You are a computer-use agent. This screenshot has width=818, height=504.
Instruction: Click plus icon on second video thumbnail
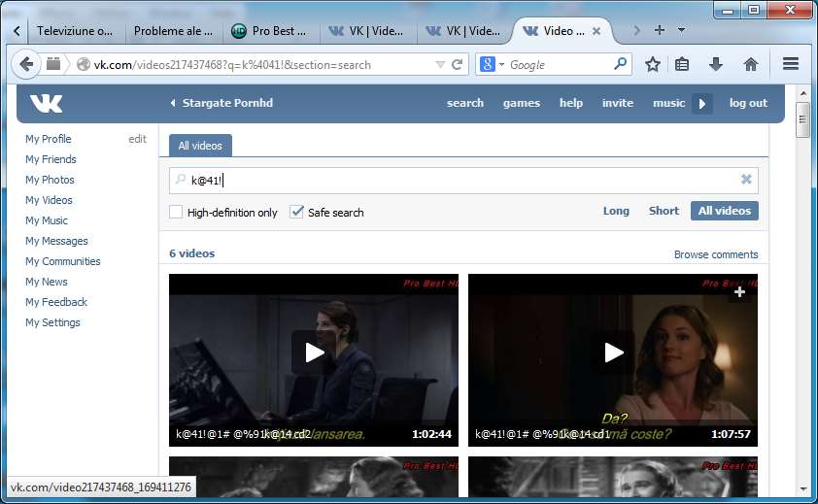tap(739, 291)
